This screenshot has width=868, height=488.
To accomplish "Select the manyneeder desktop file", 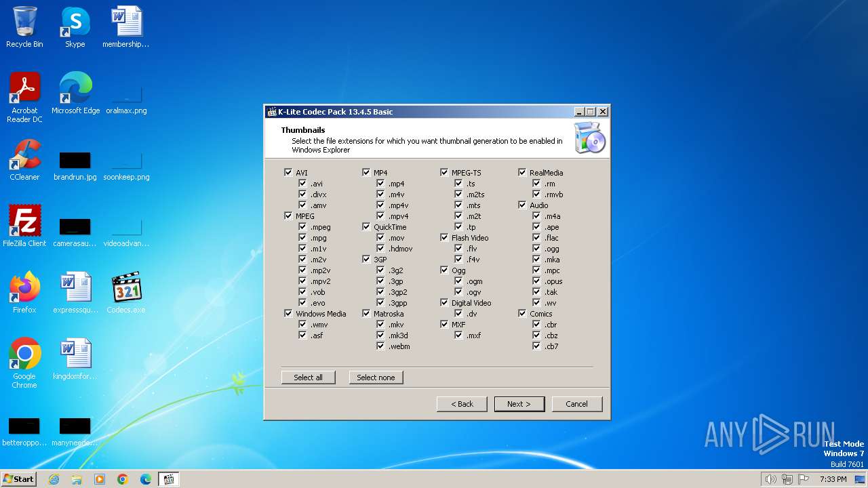I will pos(75,431).
